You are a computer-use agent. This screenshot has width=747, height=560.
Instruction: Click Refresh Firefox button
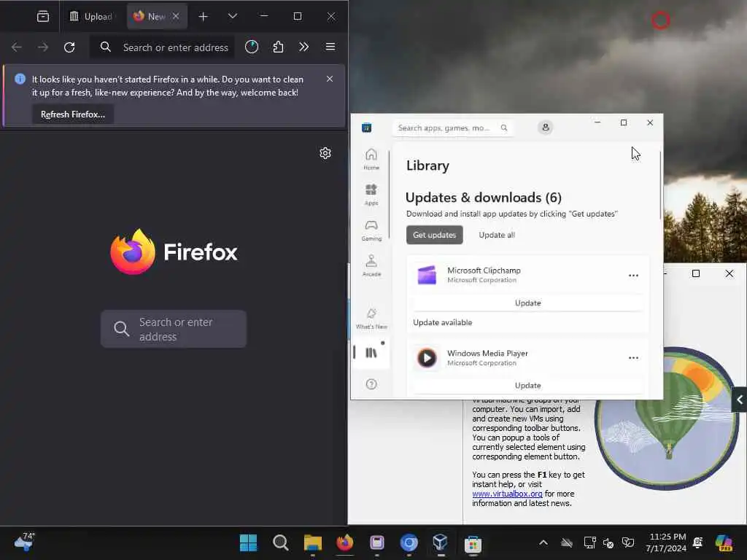(73, 114)
